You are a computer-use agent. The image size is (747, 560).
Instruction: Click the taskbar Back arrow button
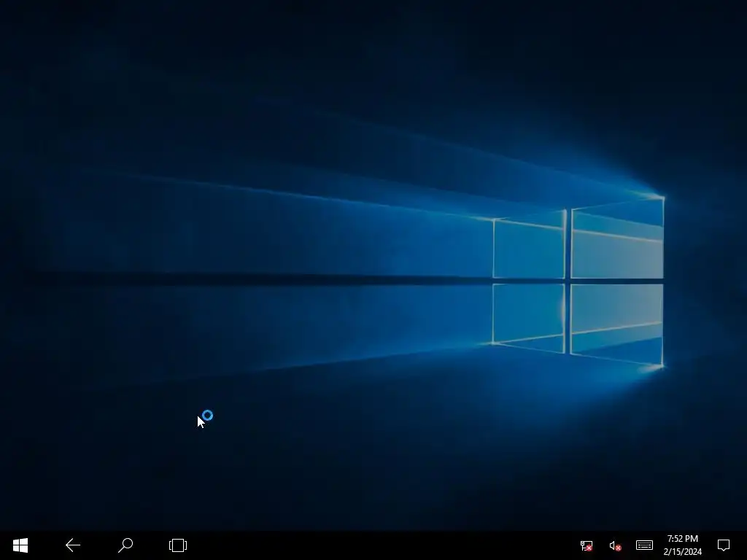coord(73,545)
